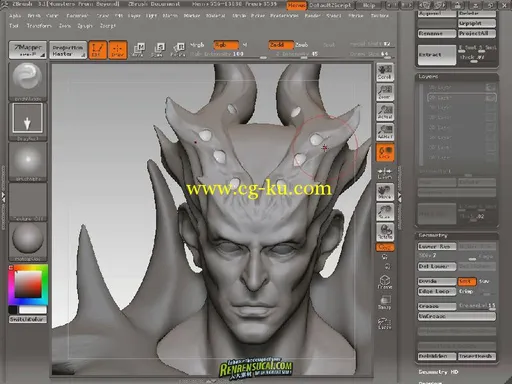Click the ProjectAll button
This screenshot has height=384, width=512.
[477, 33]
